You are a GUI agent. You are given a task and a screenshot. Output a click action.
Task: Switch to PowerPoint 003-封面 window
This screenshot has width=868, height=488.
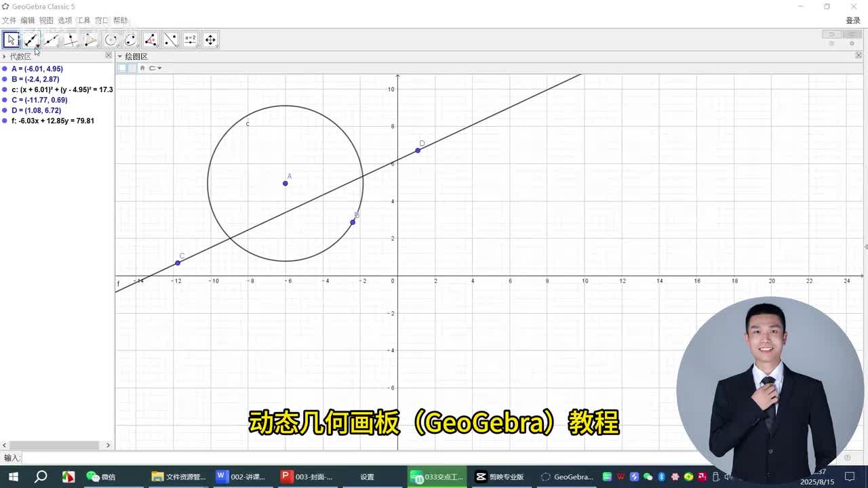click(x=307, y=476)
